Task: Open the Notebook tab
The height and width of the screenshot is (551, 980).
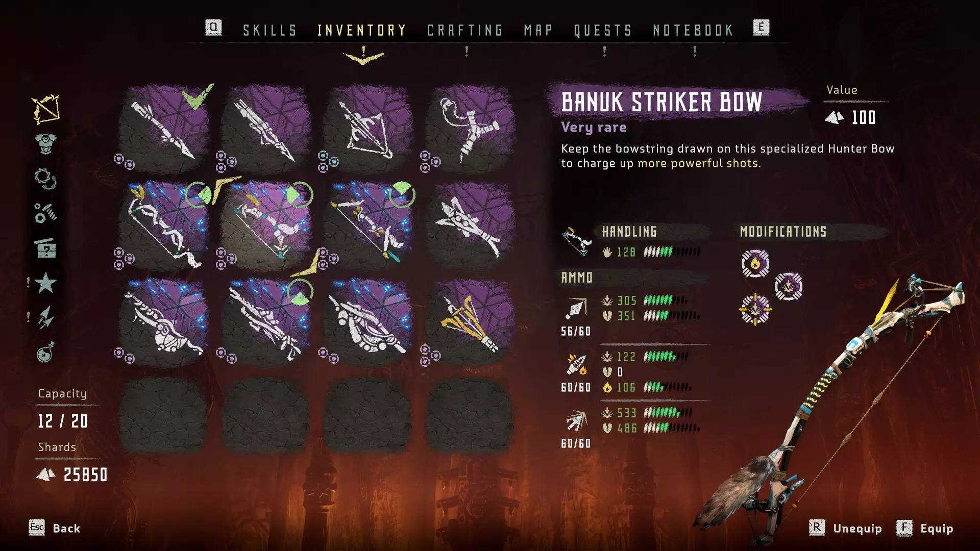Action: [x=693, y=31]
